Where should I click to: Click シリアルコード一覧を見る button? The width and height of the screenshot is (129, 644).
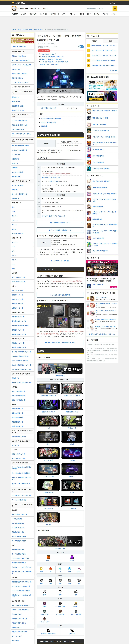point(60,261)
